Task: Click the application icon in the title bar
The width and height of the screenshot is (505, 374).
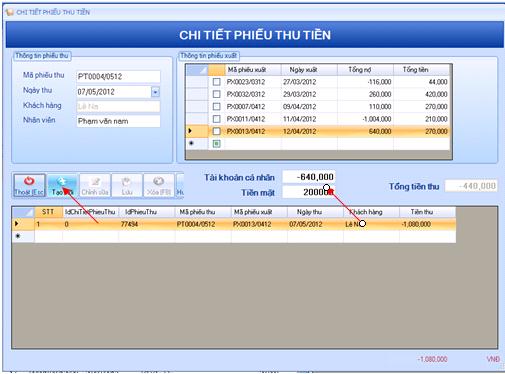Action: pyautogui.click(x=9, y=12)
